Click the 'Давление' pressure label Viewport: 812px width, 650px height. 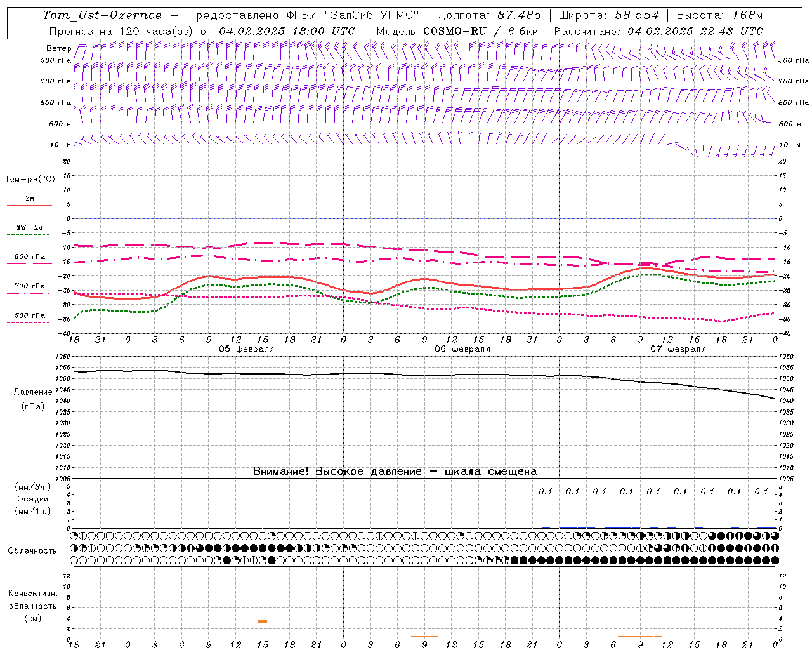point(33,392)
